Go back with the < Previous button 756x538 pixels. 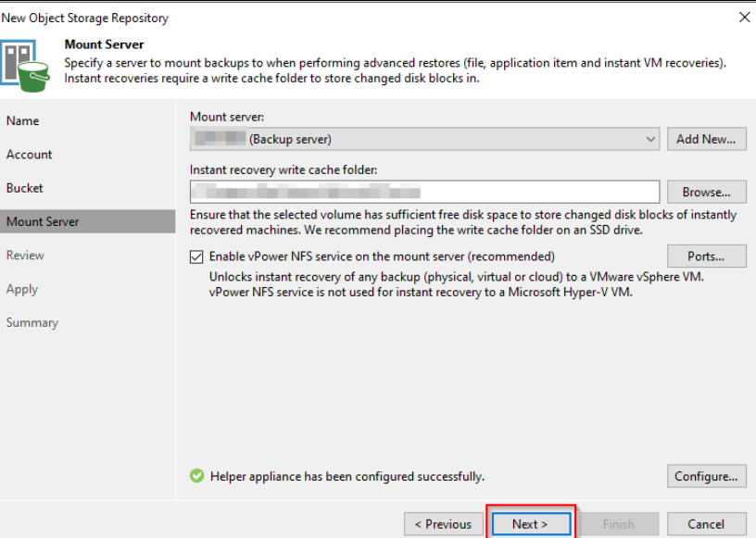[443, 524]
